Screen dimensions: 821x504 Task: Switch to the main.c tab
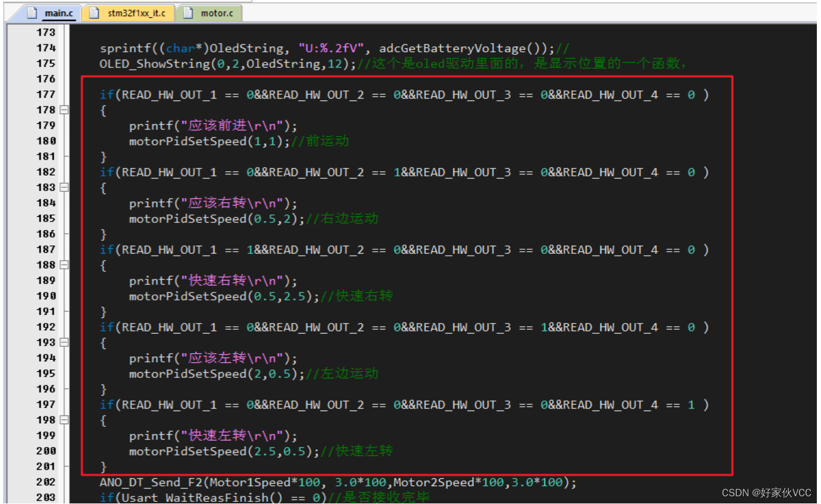(x=52, y=12)
